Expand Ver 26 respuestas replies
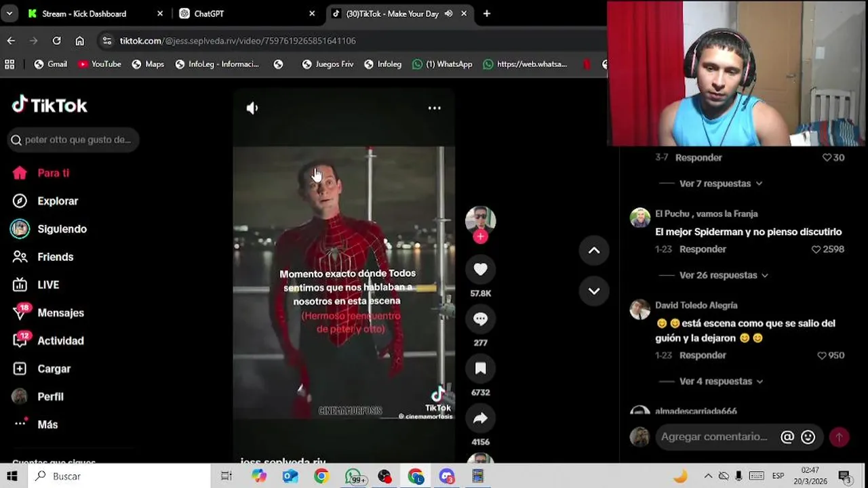The width and height of the screenshot is (868, 488). coord(723,275)
